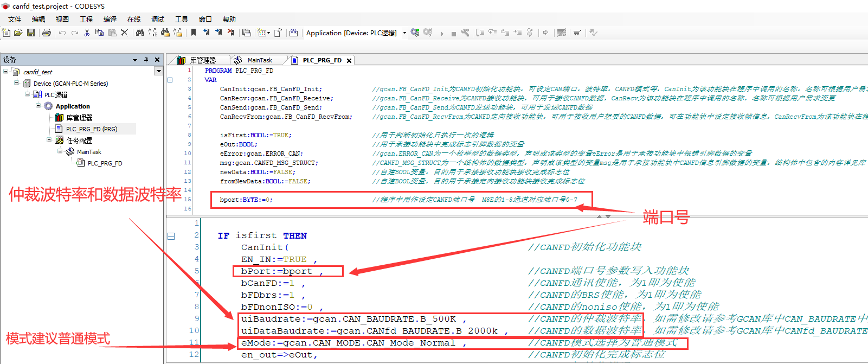Click the Build wrench icon
Screen dimensions: 868x364
click(465, 33)
